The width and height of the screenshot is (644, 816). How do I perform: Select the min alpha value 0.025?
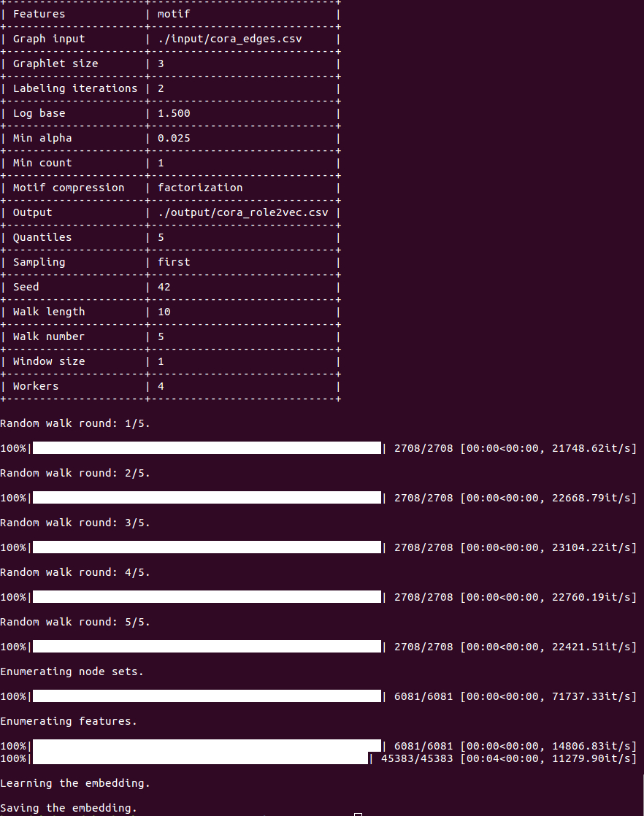tap(174, 138)
